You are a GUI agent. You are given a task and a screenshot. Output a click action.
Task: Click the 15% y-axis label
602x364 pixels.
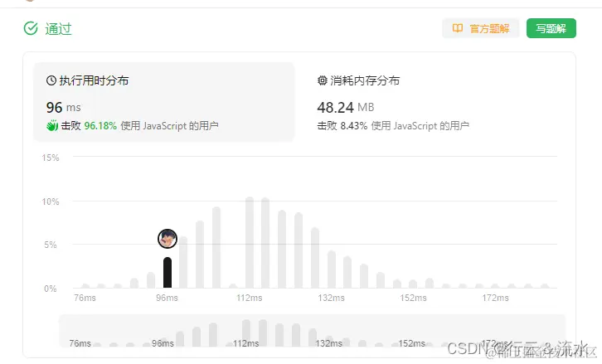tap(51, 158)
